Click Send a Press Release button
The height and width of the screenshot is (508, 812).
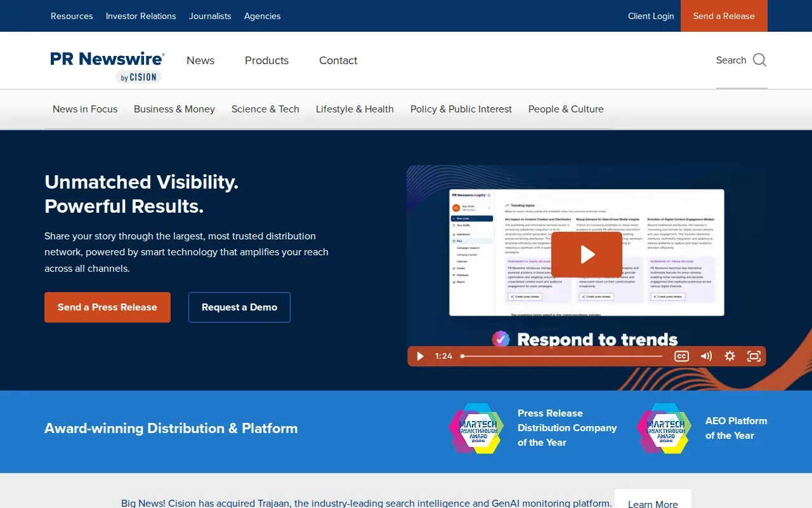(x=107, y=307)
